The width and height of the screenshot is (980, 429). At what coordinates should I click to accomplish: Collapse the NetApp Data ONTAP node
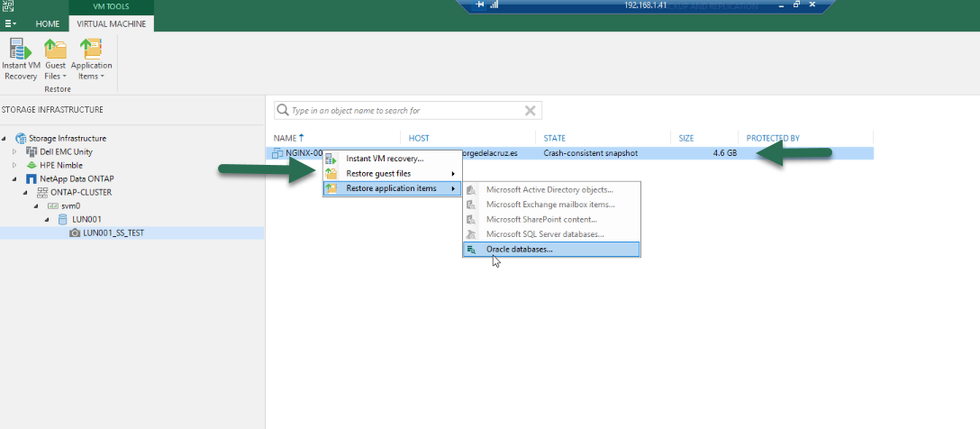tap(15, 178)
